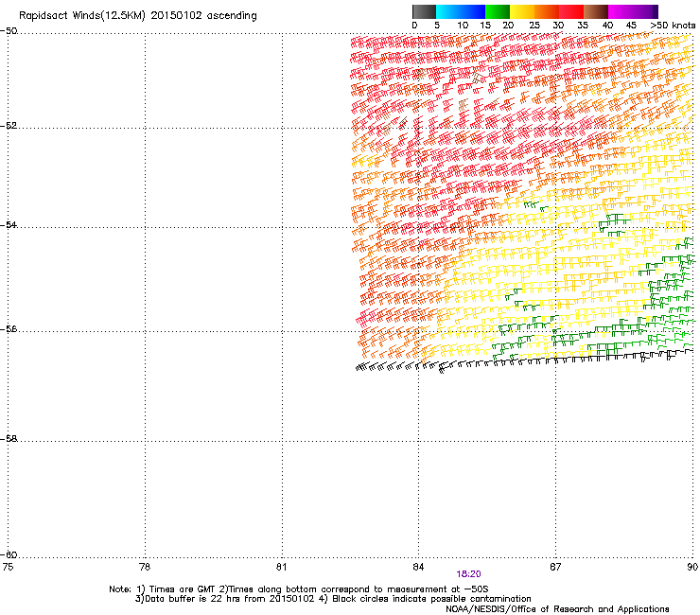The width and height of the screenshot is (700, 615).
Task: Click the '25' label under the color bar
Action: tap(534, 25)
